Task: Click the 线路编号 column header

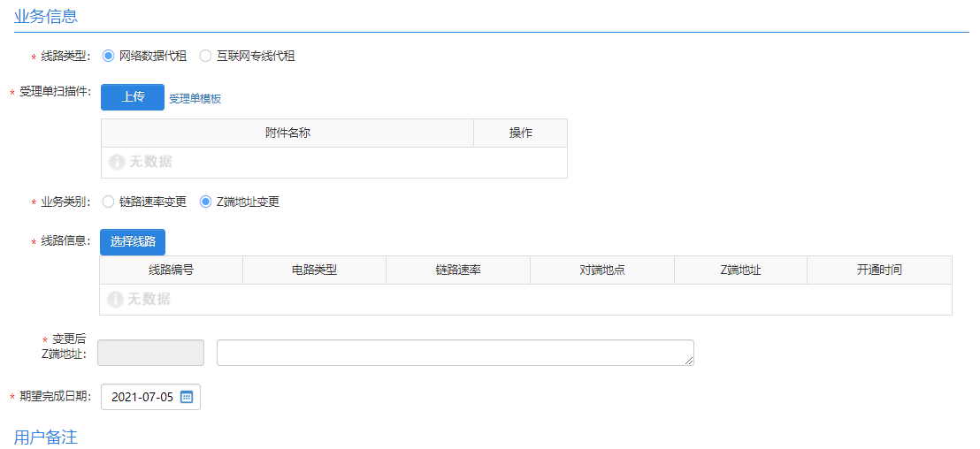Action: (172, 270)
